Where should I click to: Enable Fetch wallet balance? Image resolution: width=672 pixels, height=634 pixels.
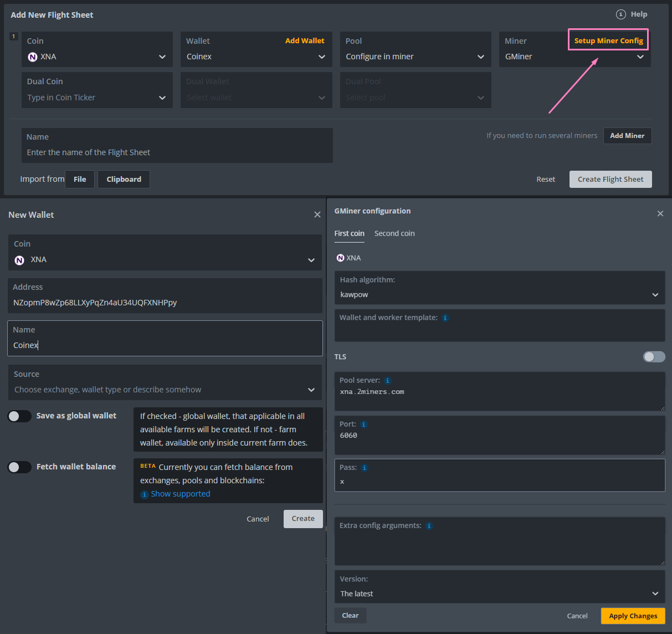click(x=19, y=467)
